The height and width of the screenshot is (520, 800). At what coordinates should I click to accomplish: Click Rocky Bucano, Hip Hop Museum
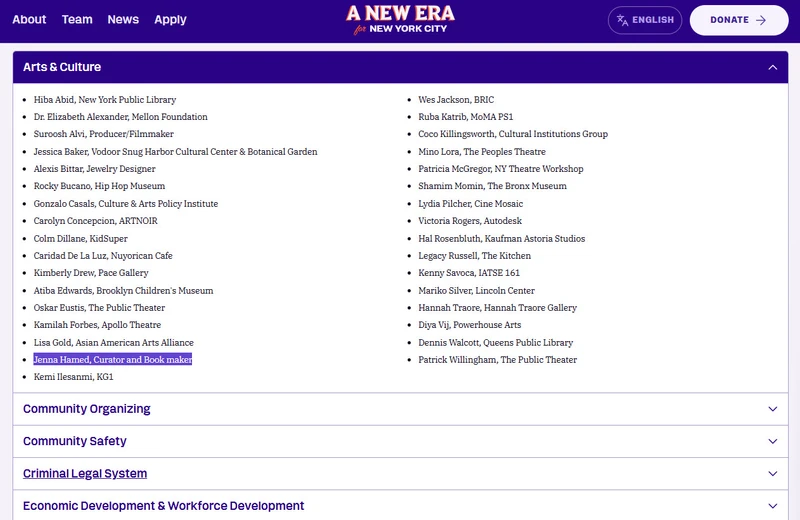coord(99,186)
